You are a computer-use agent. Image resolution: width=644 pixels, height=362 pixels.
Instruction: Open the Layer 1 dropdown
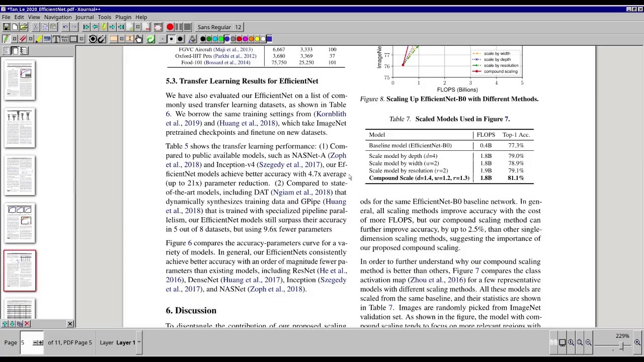[139, 342]
